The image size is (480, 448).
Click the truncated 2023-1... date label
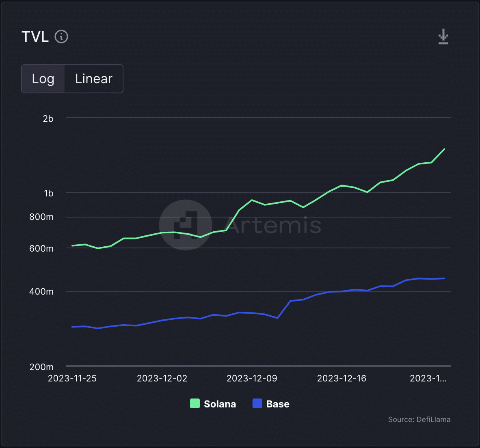coord(428,378)
